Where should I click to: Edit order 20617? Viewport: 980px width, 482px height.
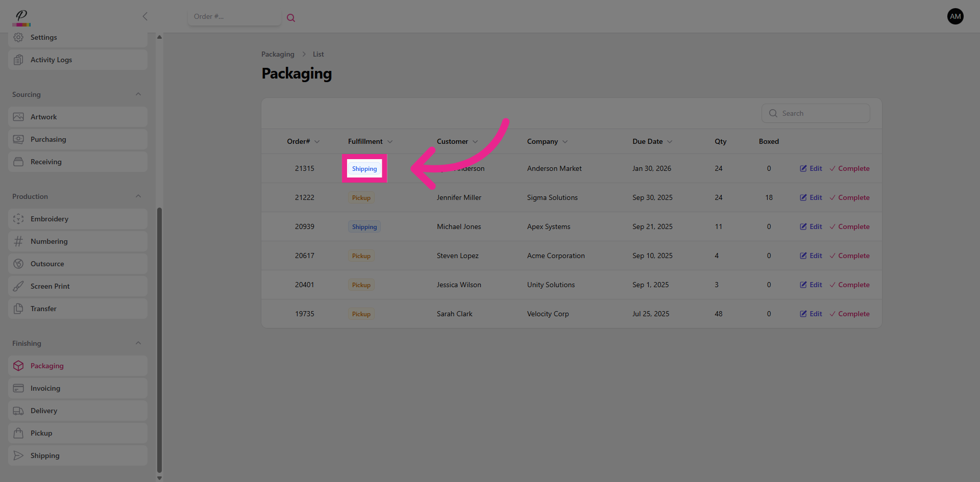click(x=811, y=256)
